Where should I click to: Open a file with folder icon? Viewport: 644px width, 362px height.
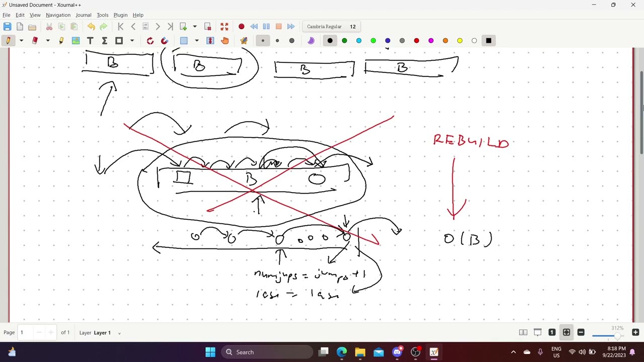tap(32, 27)
